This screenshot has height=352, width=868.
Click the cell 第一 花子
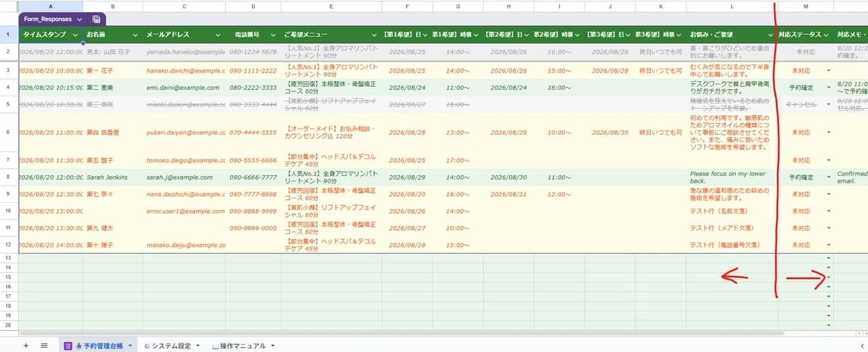114,70
